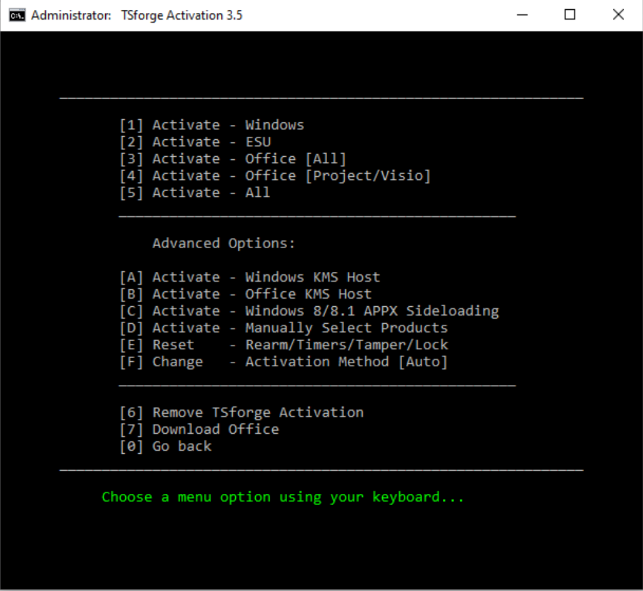Screen dimensions: 643x591
Task: Select option [1] Activate - Windows
Action: (x=212, y=125)
